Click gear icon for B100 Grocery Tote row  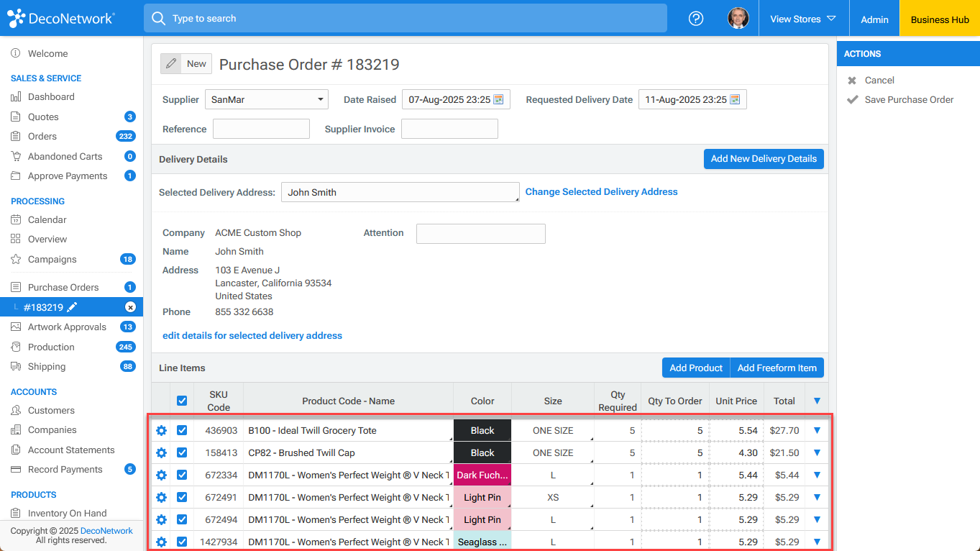point(161,431)
